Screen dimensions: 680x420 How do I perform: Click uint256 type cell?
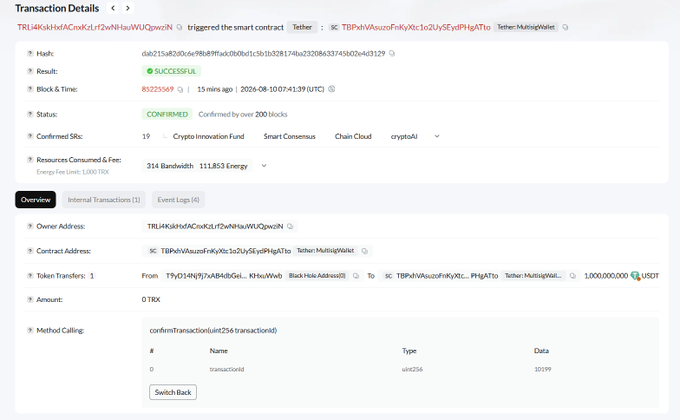point(412,369)
